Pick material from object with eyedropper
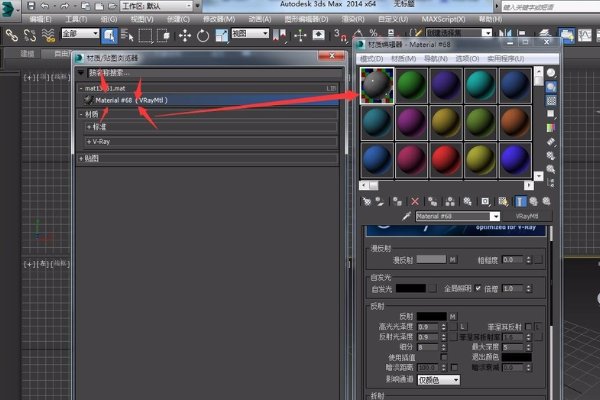Viewport: 600px width, 400px height. coord(406,216)
